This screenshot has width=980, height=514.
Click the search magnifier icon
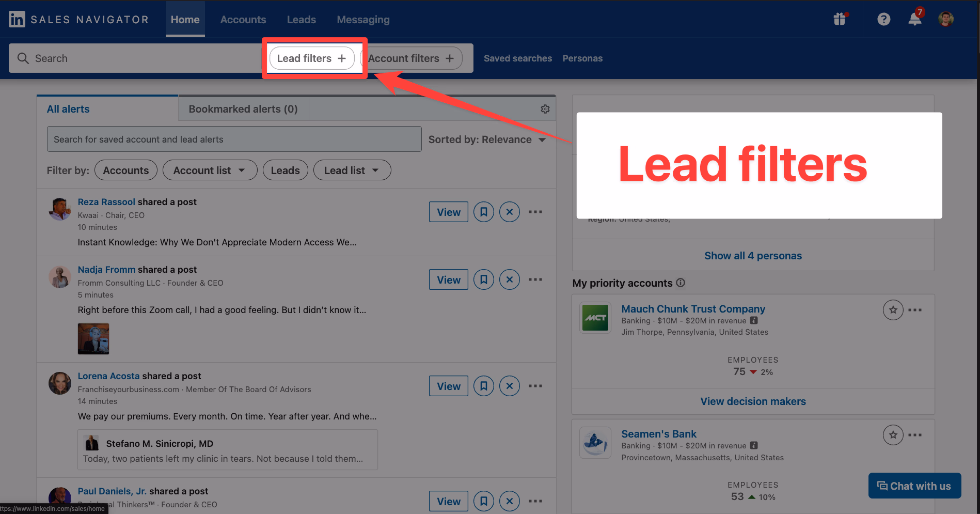pyautogui.click(x=23, y=58)
